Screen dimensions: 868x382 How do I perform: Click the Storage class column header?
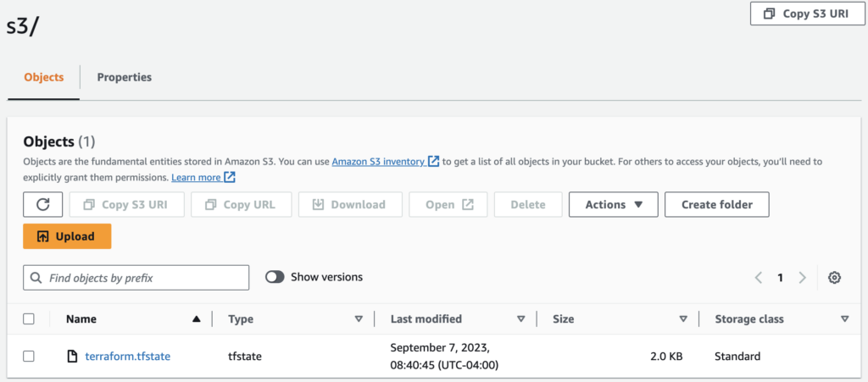coord(749,319)
